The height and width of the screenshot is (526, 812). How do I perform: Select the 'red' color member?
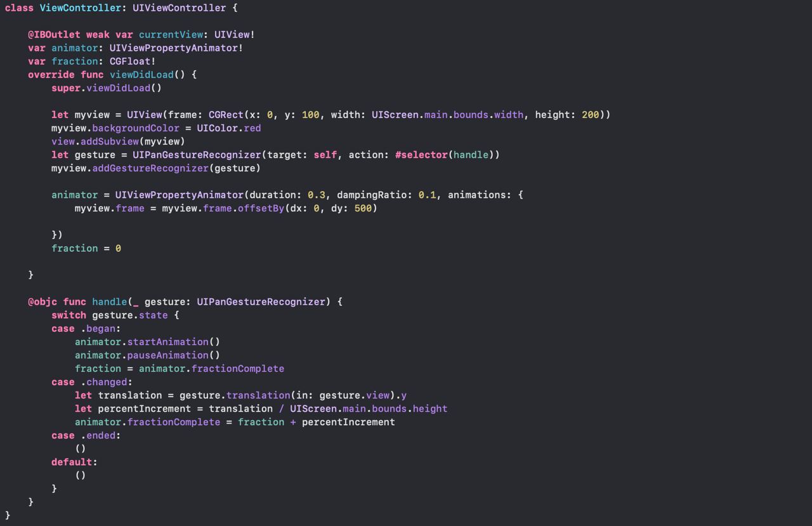252,128
